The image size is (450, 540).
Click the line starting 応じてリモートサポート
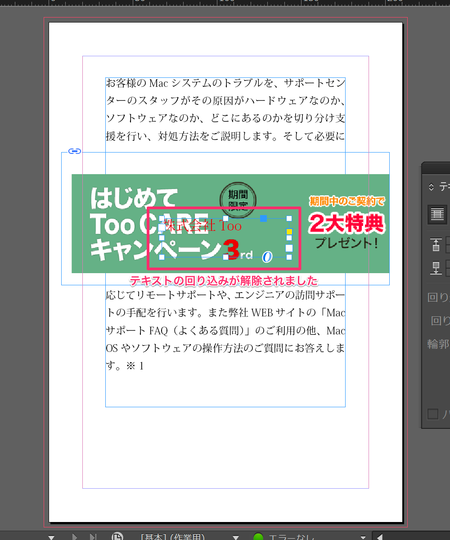(x=225, y=295)
